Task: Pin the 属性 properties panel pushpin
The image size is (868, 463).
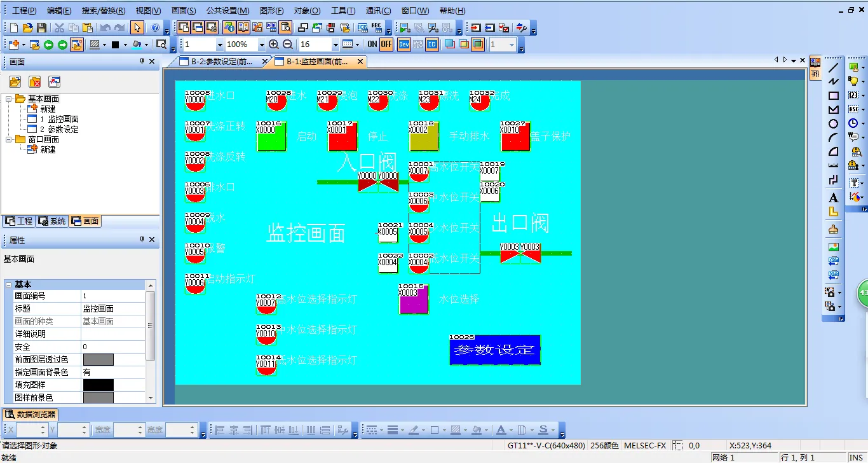Action: (x=142, y=240)
